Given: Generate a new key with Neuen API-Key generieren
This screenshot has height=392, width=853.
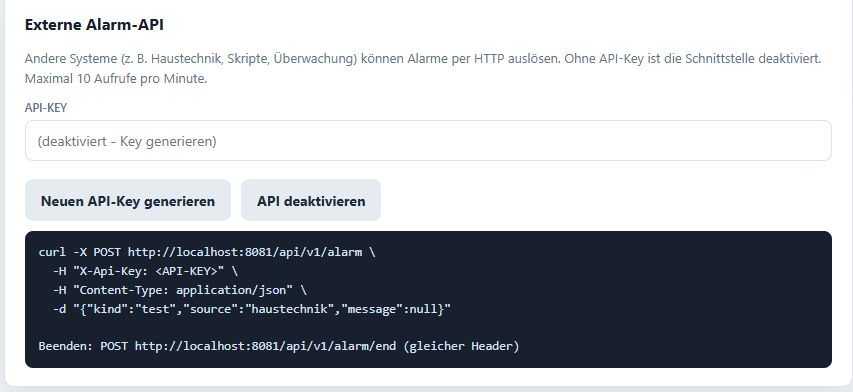Looking at the screenshot, I should (x=128, y=201).
